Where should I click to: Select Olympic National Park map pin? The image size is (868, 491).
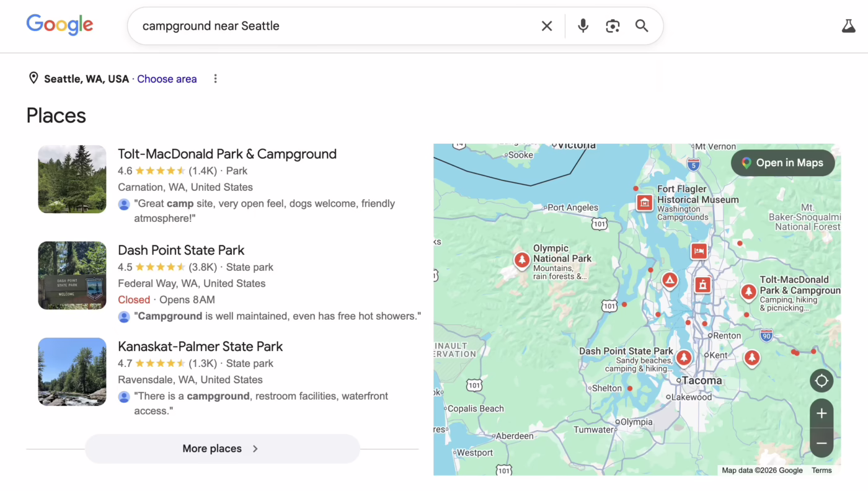point(522,260)
